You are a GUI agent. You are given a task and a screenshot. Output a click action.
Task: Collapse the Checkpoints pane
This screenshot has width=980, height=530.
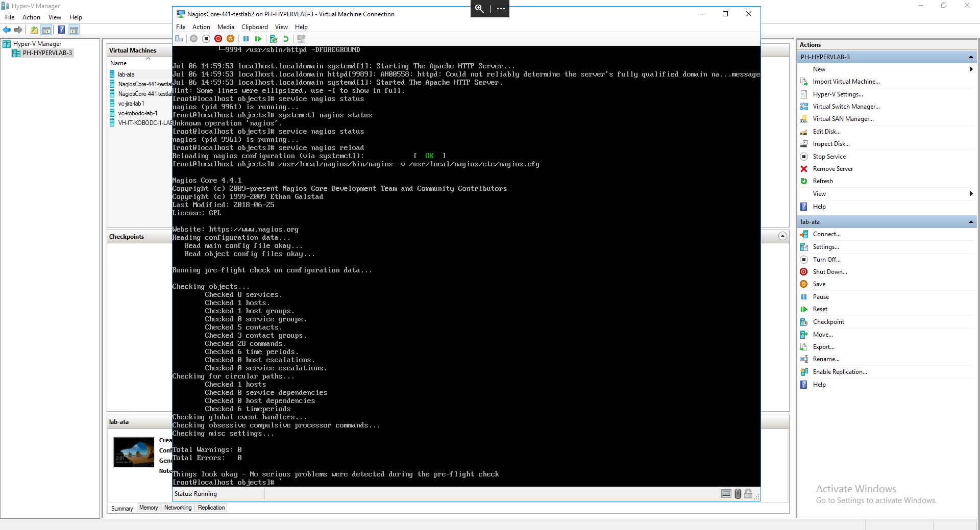(782, 236)
